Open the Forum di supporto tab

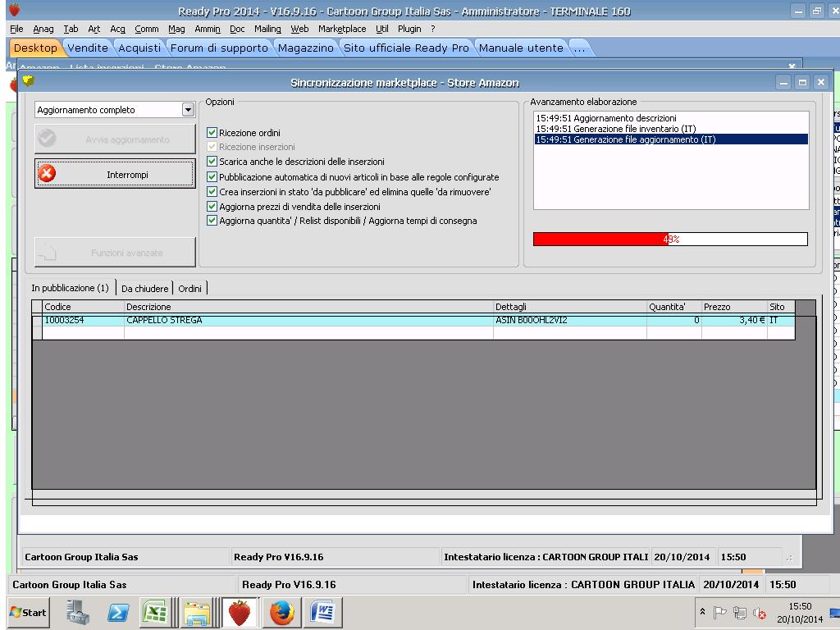(219, 48)
